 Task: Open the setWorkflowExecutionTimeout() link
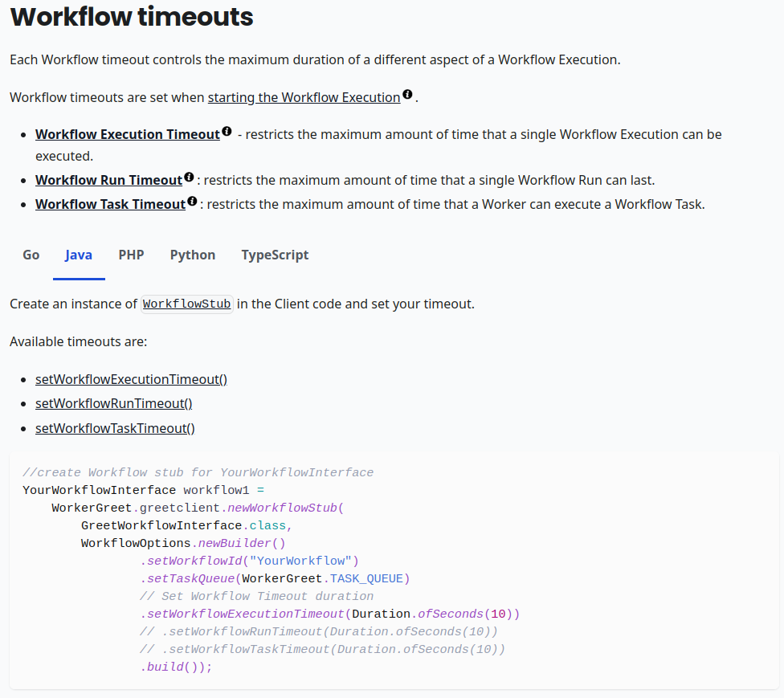pyautogui.click(x=131, y=378)
